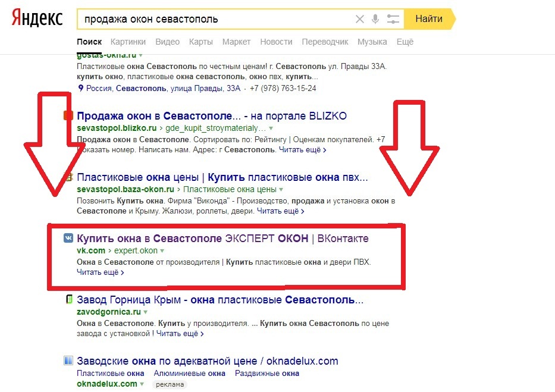Viewport: 555px width, 392px height.
Task: Expand dropdown arrow next to zavodgornica.ru
Action: coord(146,312)
